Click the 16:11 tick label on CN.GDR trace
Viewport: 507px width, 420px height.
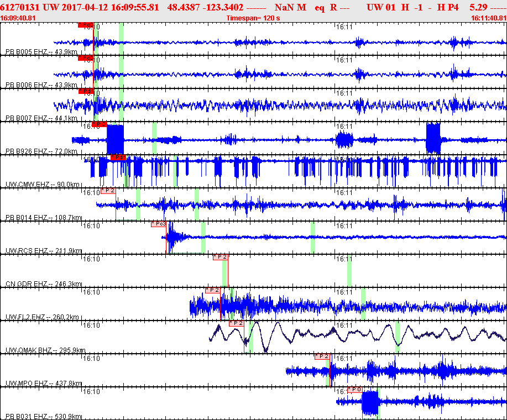click(x=344, y=259)
